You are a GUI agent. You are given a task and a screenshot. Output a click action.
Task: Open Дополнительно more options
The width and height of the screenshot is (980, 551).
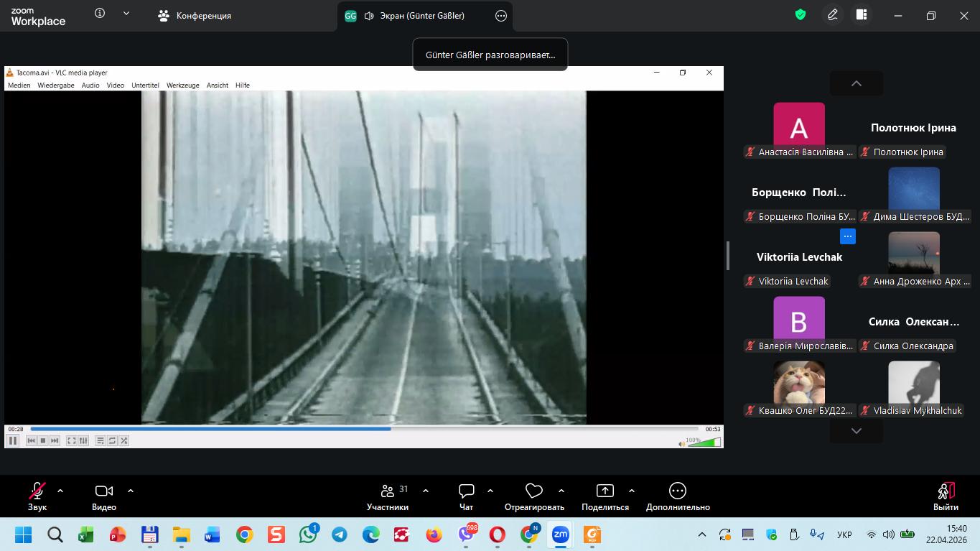coord(677,496)
